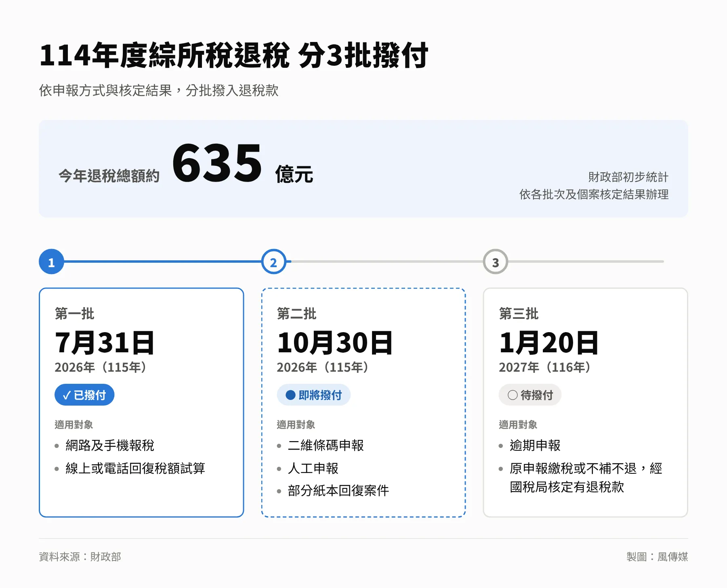Click the 今年退稅總額約 label
The width and height of the screenshot is (727, 588).
109,176
